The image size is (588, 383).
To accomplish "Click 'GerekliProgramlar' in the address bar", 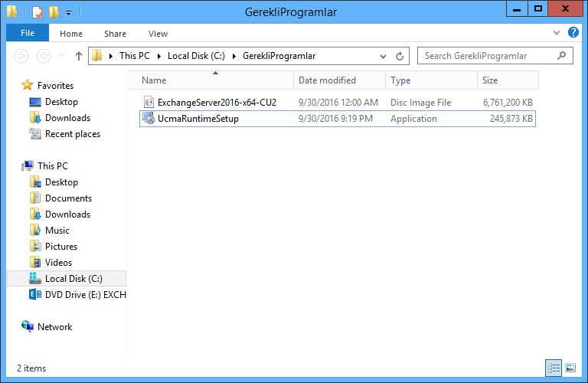I will [x=279, y=56].
